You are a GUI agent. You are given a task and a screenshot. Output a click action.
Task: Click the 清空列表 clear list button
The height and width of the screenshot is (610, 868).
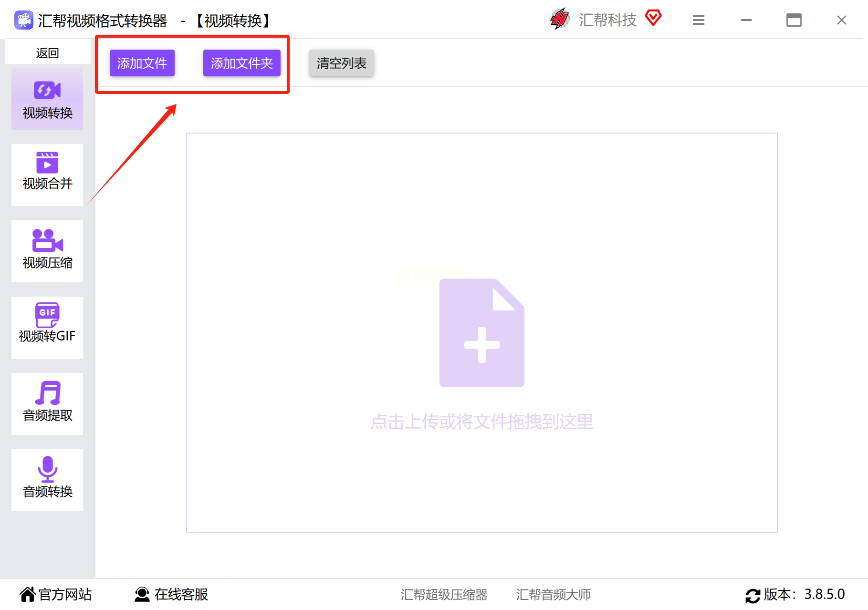[x=342, y=63]
